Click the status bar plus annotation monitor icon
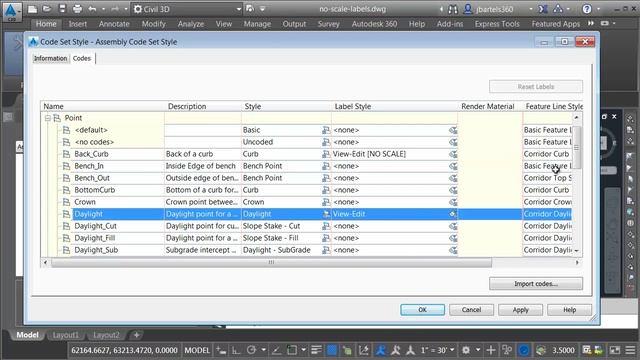This screenshot has width=640, height=360. click(491, 350)
